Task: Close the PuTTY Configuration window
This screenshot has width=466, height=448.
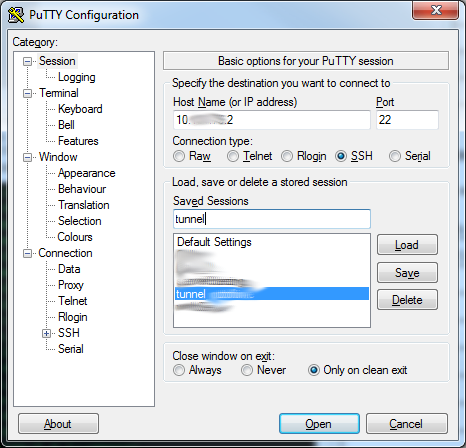Action: pyautogui.click(x=436, y=10)
